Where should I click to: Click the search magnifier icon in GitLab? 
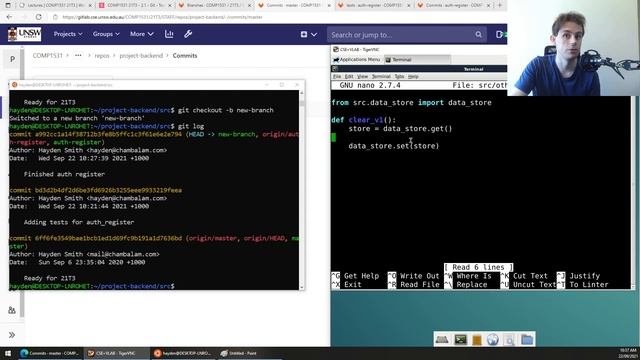478,35
